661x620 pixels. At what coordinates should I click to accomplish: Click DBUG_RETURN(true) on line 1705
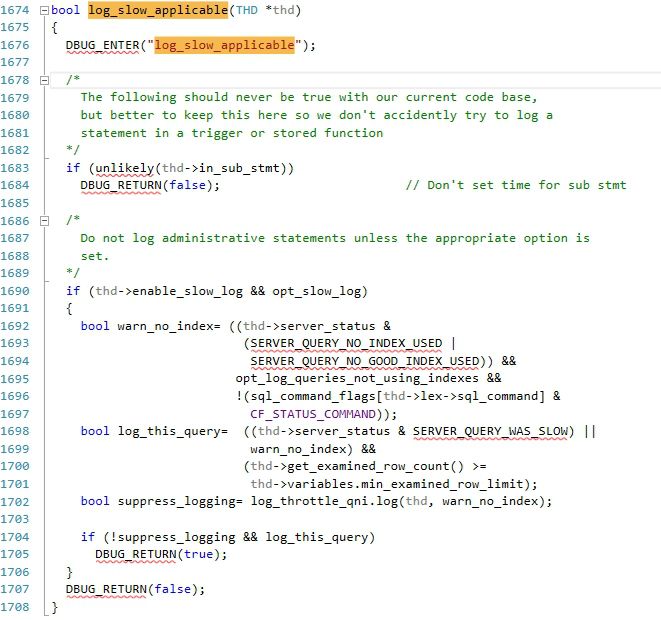[x=161, y=554]
